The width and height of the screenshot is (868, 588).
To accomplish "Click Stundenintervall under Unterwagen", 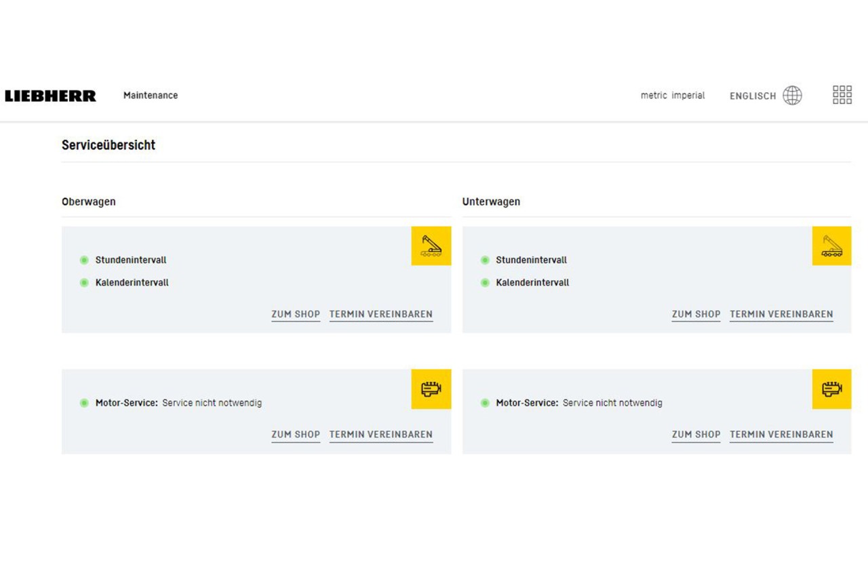I will pos(532,260).
